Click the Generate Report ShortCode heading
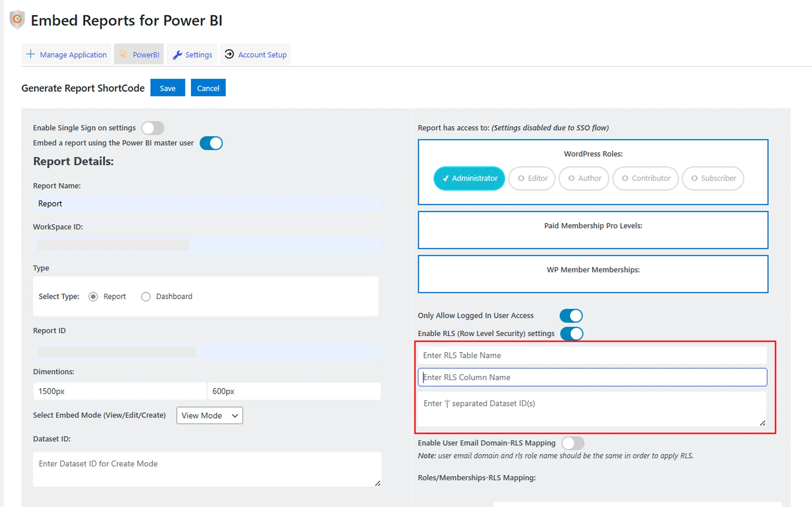Screen dimensions: 812x507 coord(83,88)
